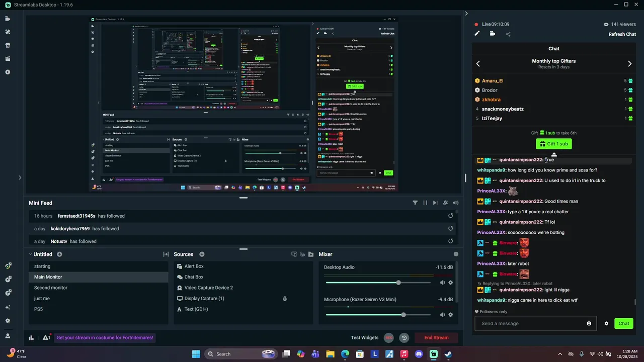
Task: Open the notifications warning icon
Action: [x=46, y=338]
